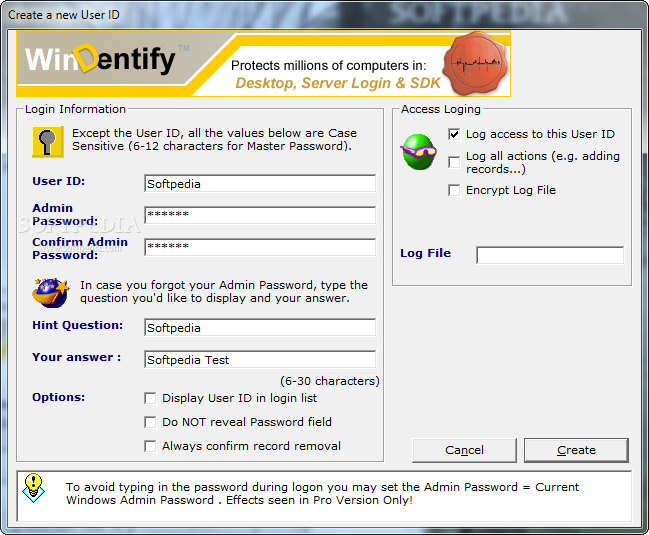Check Always confirm record removal

tap(150, 446)
